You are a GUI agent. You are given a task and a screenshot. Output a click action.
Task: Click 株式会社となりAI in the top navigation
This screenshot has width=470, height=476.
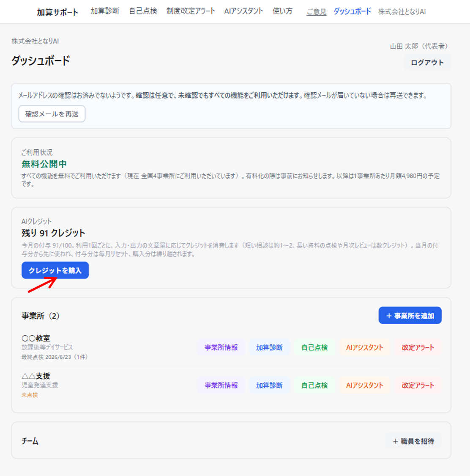402,12
